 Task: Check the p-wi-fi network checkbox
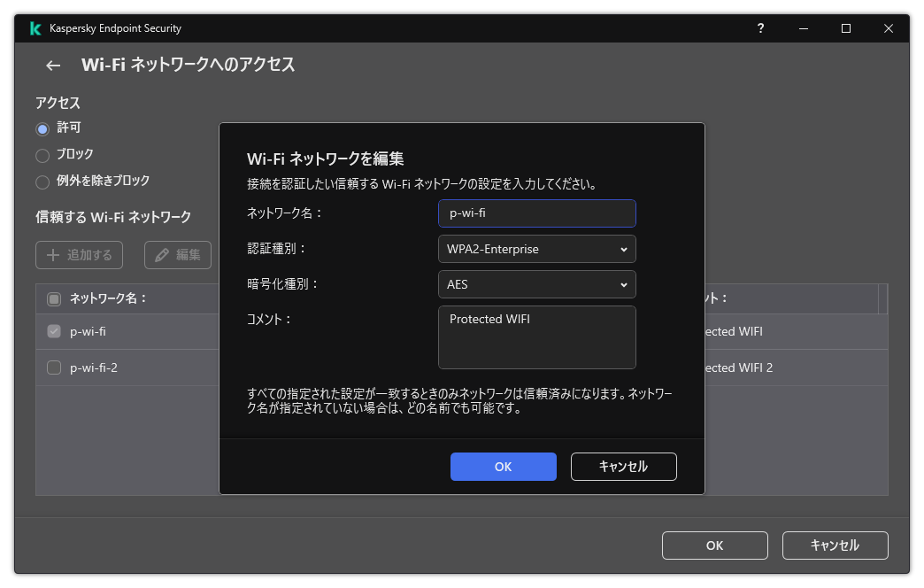51,331
